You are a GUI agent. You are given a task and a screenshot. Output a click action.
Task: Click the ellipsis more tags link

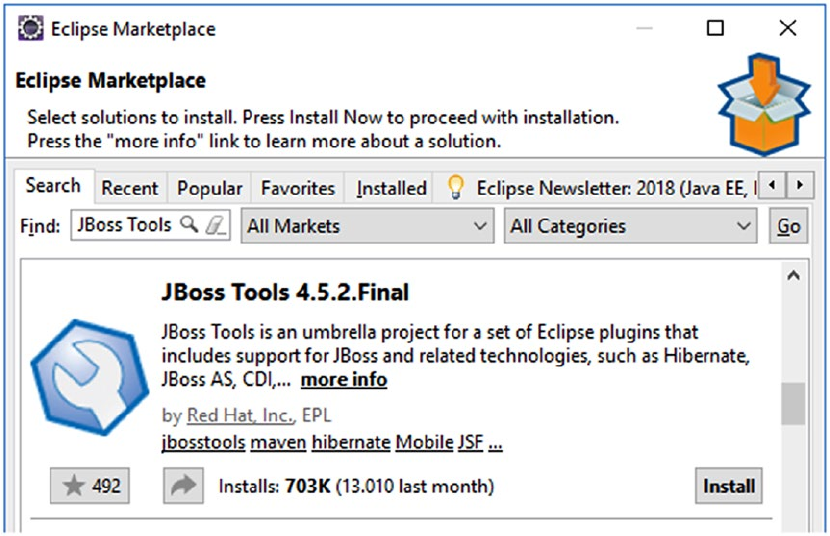pyautogui.click(x=495, y=443)
